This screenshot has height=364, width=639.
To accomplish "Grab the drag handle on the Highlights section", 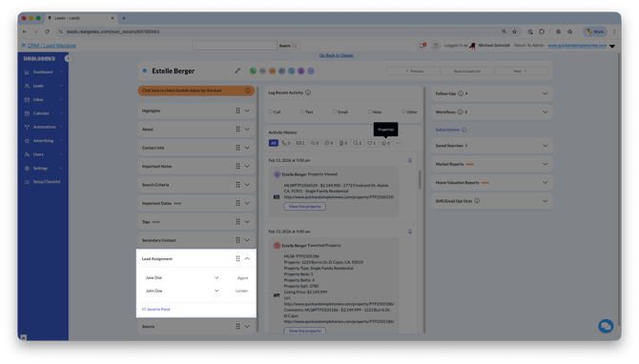I will 238,111.
